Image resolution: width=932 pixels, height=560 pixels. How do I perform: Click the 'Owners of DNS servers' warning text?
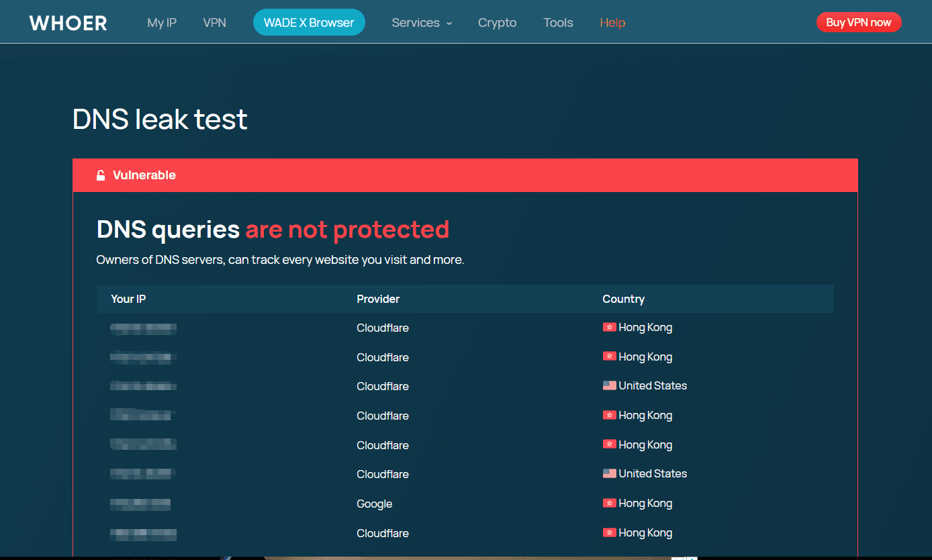point(280,260)
